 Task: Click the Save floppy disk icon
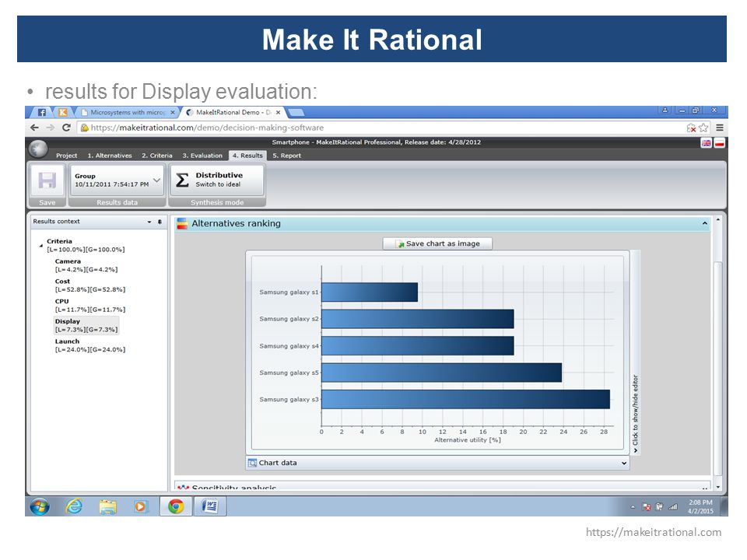click(47, 180)
